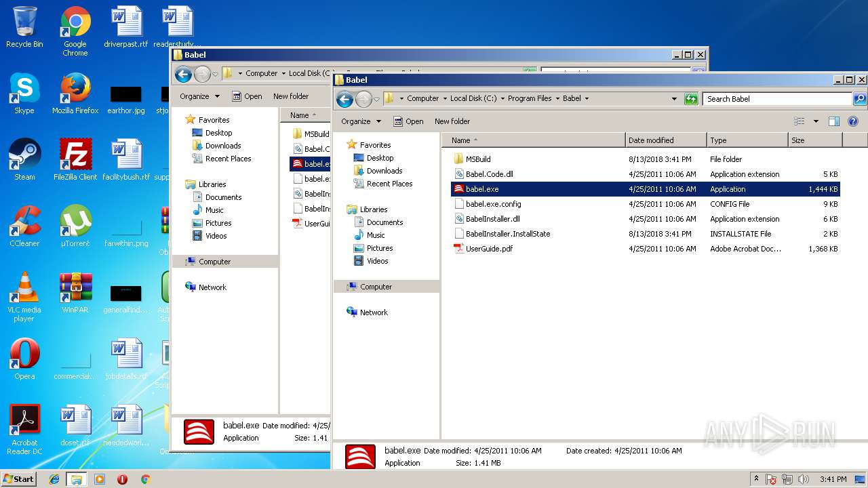
Task: Click Local Disk (C:) in the front address bar
Action: coord(473,98)
